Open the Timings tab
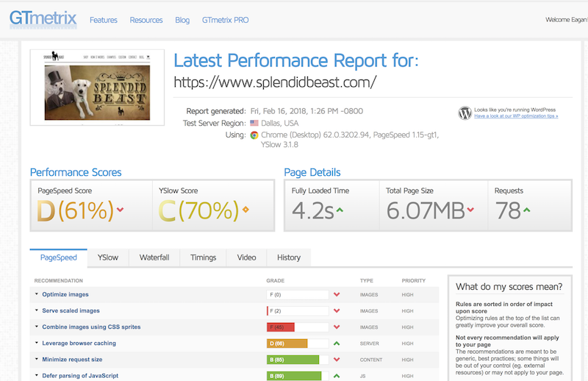 click(x=204, y=258)
